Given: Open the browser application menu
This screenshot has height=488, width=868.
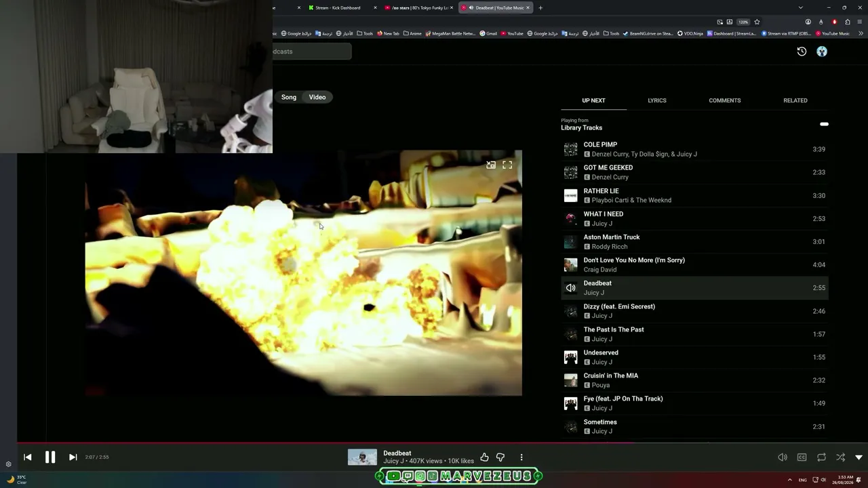Looking at the screenshot, I should (861, 22).
